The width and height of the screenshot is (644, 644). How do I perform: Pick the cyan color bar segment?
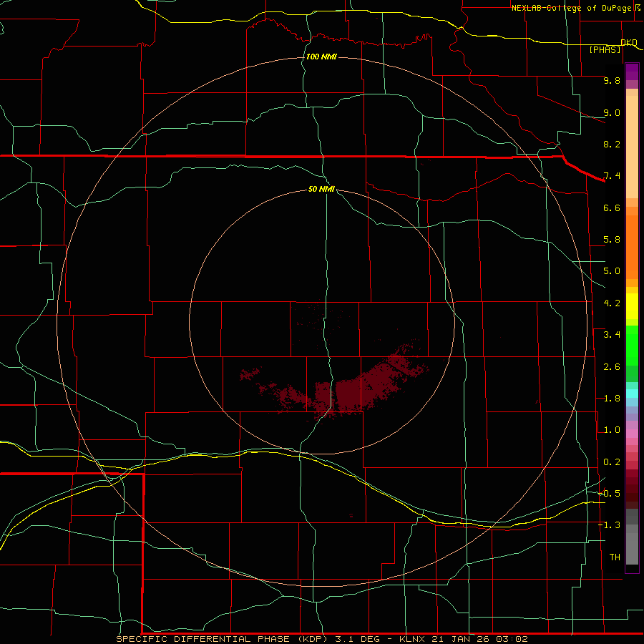pyautogui.click(x=632, y=394)
